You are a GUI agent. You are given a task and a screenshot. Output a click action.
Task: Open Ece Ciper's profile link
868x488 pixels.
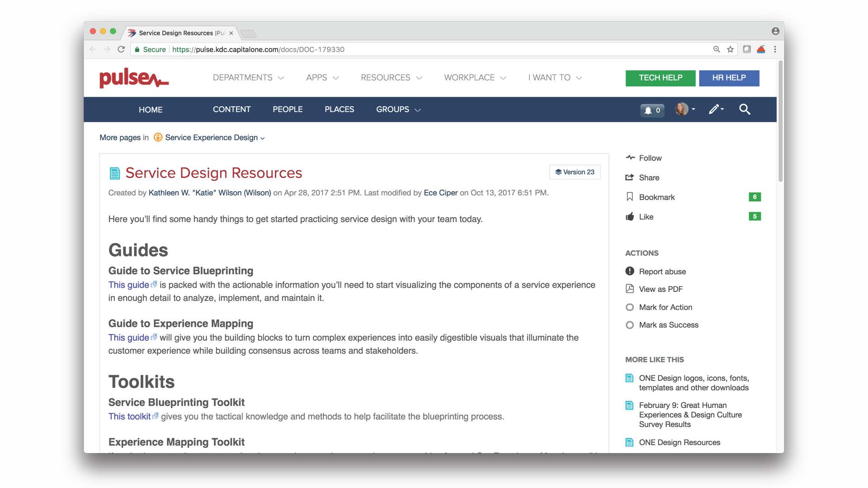(x=440, y=192)
